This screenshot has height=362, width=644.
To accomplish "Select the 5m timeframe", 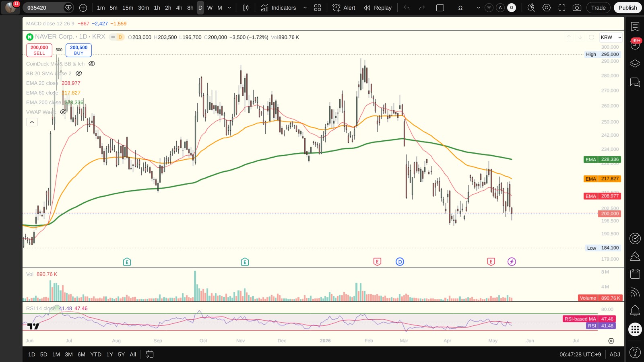I will [114, 8].
